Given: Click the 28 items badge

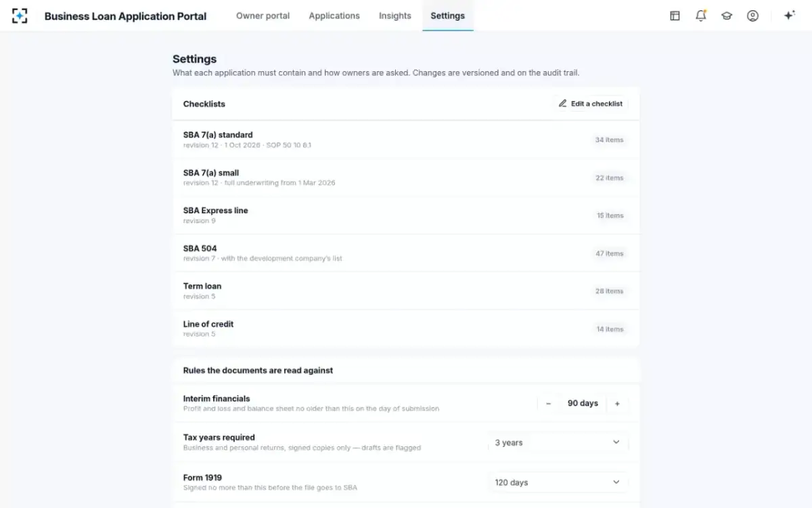Looking at the screenshot, I should click(609, 291).
